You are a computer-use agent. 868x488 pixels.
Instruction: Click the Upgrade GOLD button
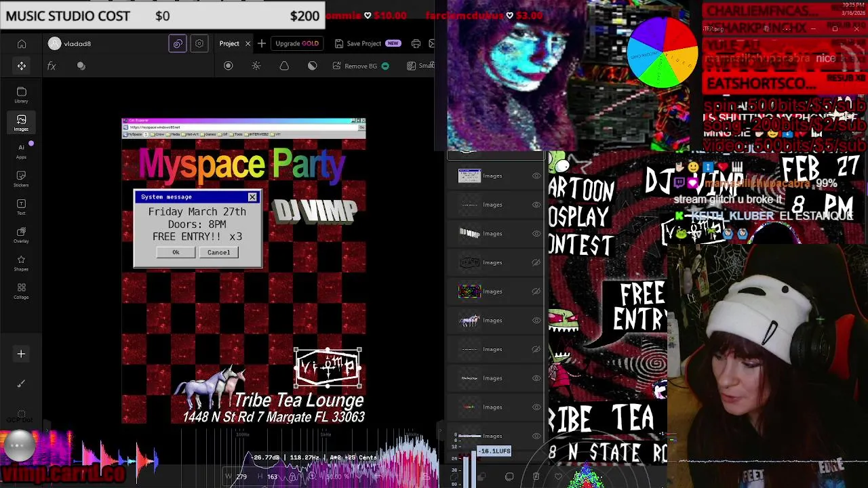click(297, 43)
